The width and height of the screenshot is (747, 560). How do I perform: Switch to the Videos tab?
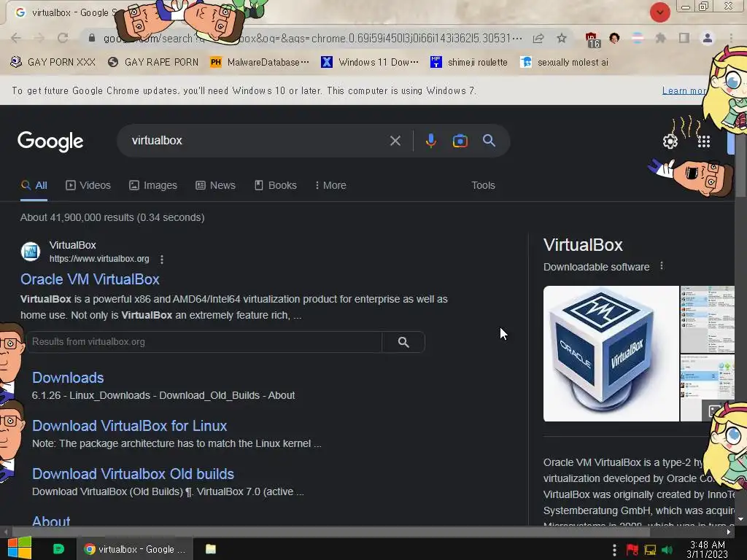(x=88, y=186)
